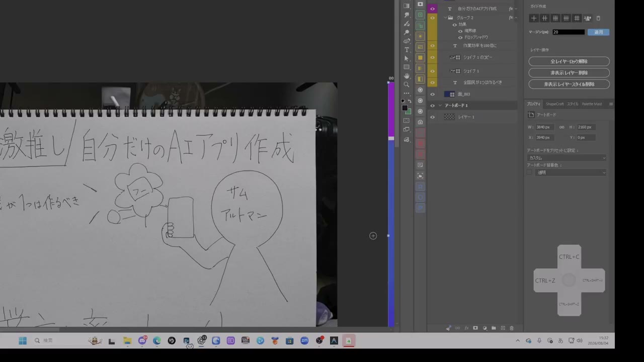Select the Path Selection arrow tool
This screenshot has height=362, width=644.
(x=407, y=58)
